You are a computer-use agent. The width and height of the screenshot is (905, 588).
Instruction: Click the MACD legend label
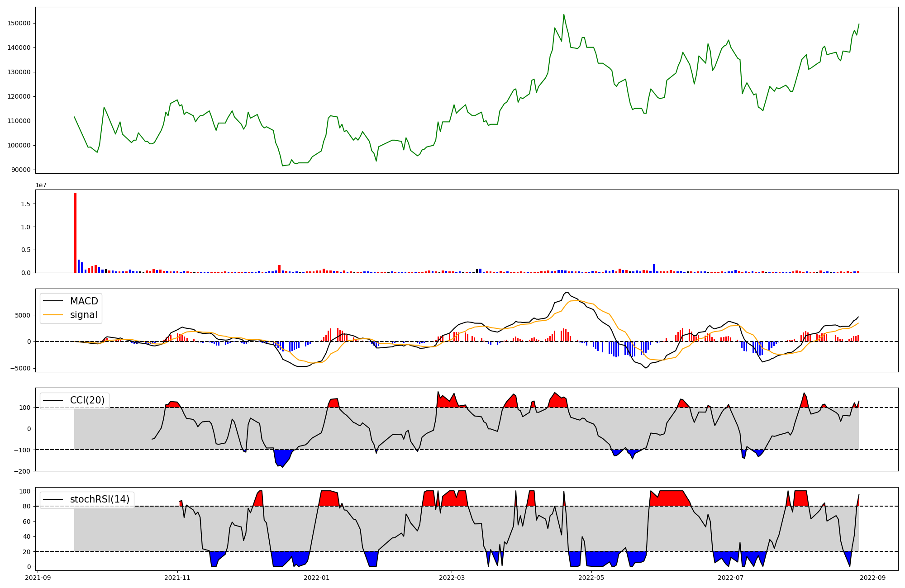click(84, 301)
